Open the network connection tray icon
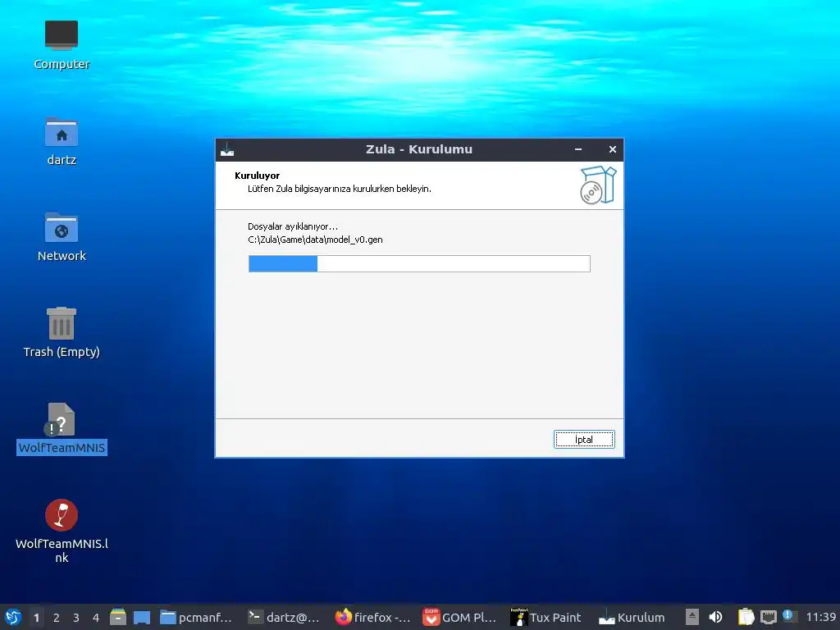This screenshot has width=840, height=630. point(768,617)
